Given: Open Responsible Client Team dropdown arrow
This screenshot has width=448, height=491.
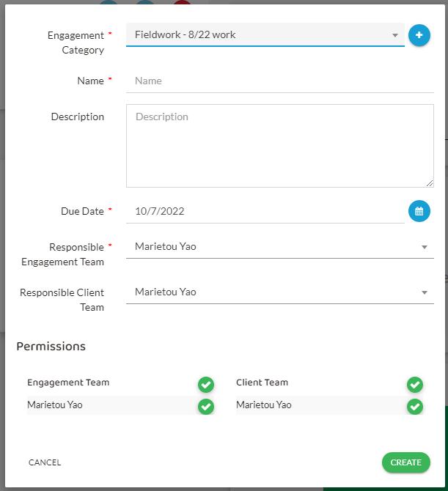Looking at the screenshot, I should click(x=424, y=293).
